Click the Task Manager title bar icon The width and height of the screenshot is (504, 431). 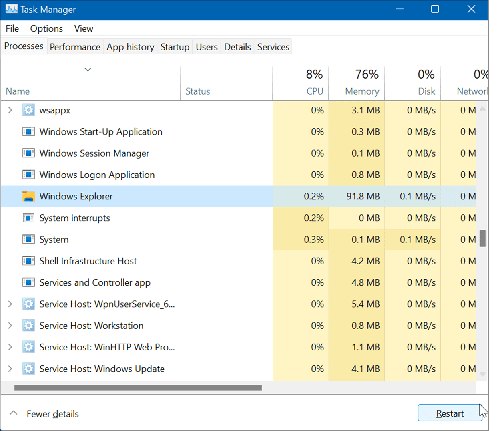(11, 9)
